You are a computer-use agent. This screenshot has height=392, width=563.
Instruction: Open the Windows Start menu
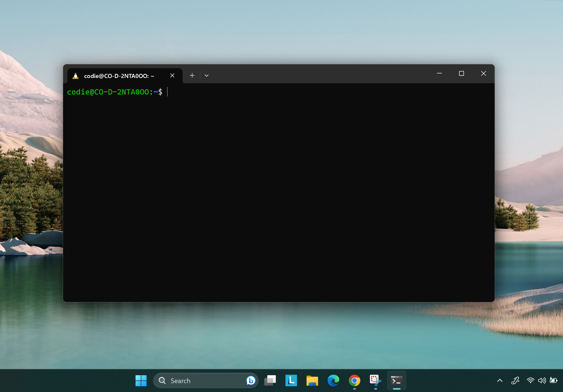point(141,380)
